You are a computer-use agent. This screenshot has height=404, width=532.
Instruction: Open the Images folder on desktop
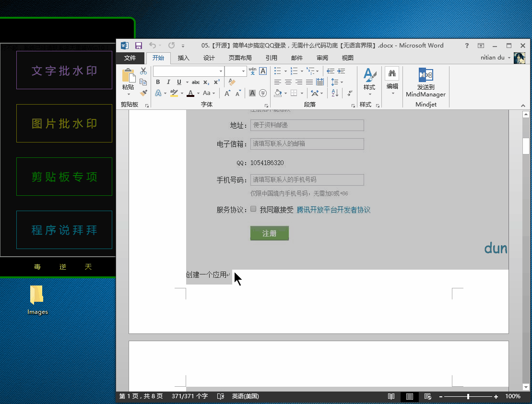[37, 299]
